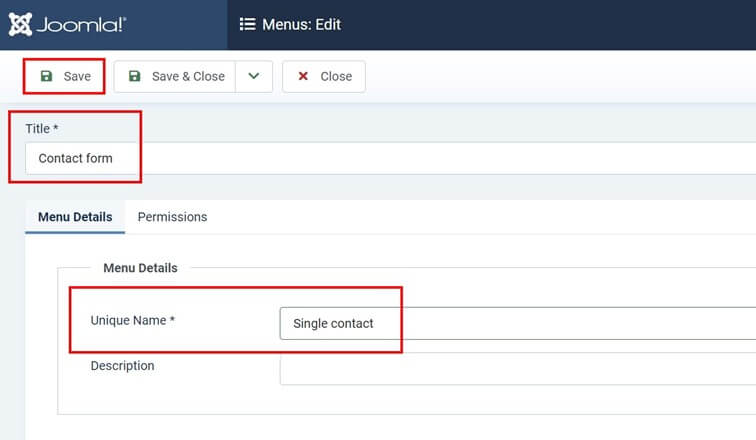
Task: Switch to the Menu Details tab
Action: pyautogui.click(x=75, y=217)
